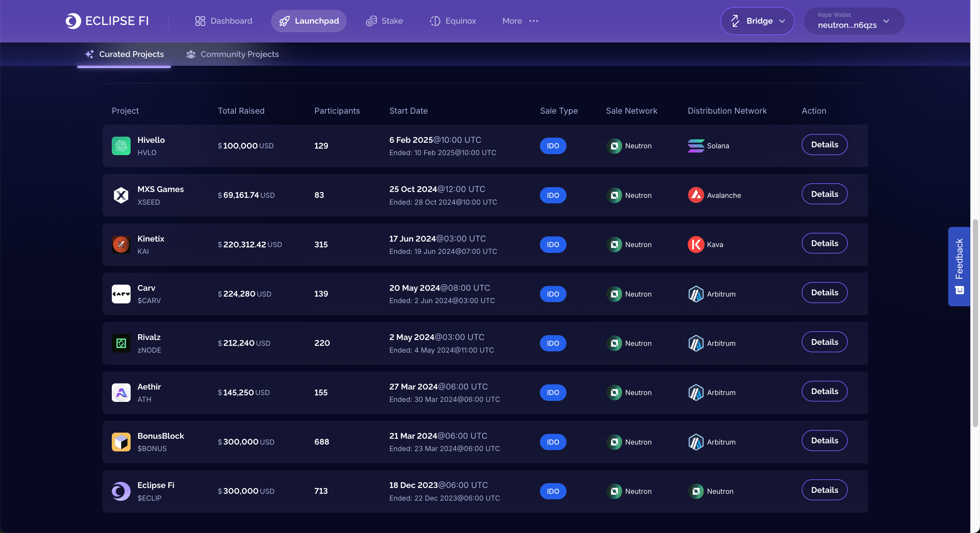Open Details for Hivello project
The height and width of the screenshot is (533, 980).
click(x=824, y=144)
